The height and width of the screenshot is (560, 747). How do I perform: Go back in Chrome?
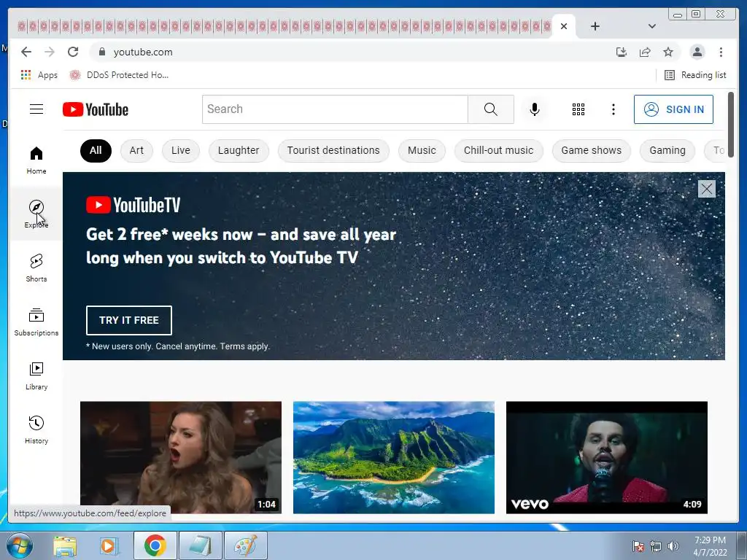[x=26, y=52]
